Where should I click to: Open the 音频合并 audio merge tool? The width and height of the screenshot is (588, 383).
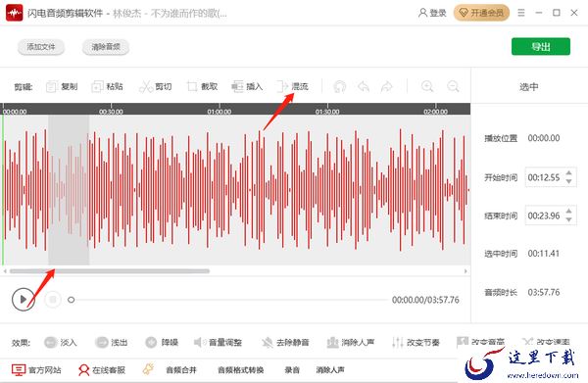[x=181, y=370]
